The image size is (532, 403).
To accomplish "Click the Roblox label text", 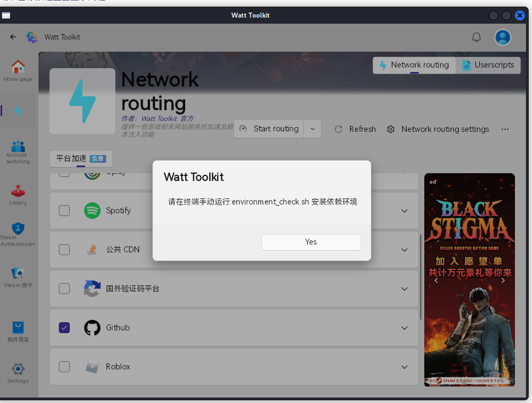I will 118,367.
